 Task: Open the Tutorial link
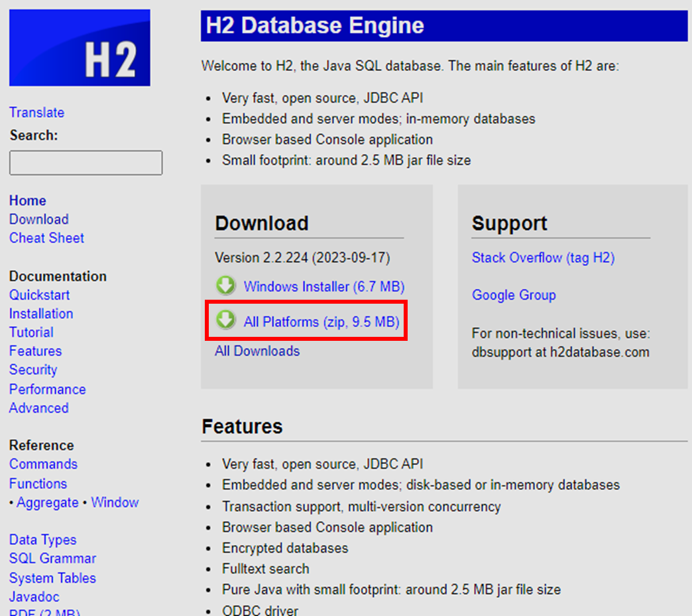coord(31,332)
